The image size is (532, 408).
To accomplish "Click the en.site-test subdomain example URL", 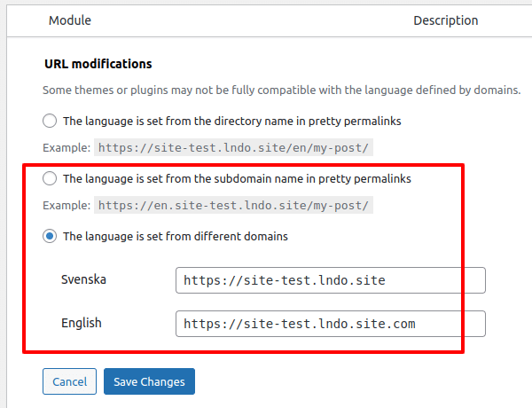I will [233, 206].
